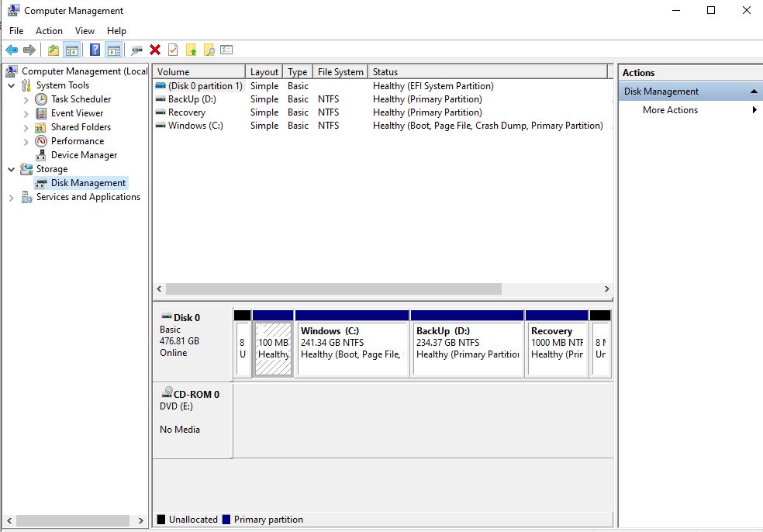Click the Computer Management title bar icon
Screen dimensions: 763x532
[14, 10]
